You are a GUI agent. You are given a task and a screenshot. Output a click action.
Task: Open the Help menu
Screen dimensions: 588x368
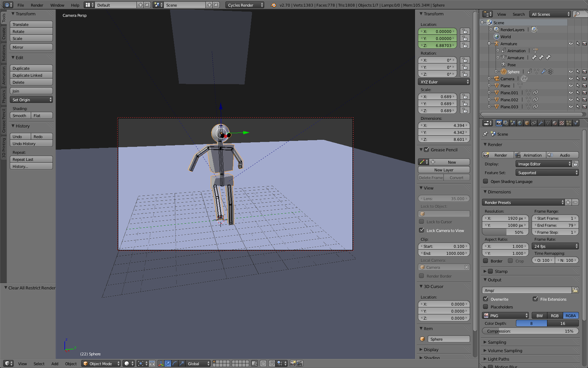(75, 5)
